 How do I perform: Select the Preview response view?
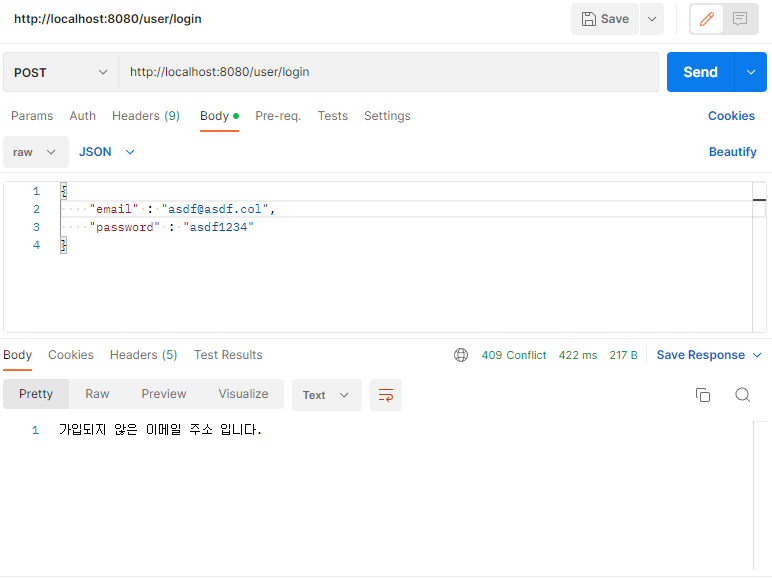click(163, 394)
